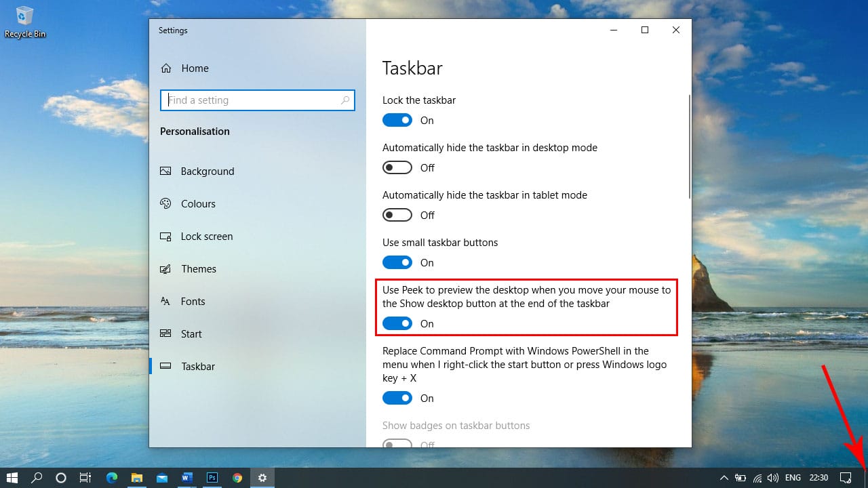Open Microsoft Edge from the taskbar
868x488 pixels.
click(111, 478)
